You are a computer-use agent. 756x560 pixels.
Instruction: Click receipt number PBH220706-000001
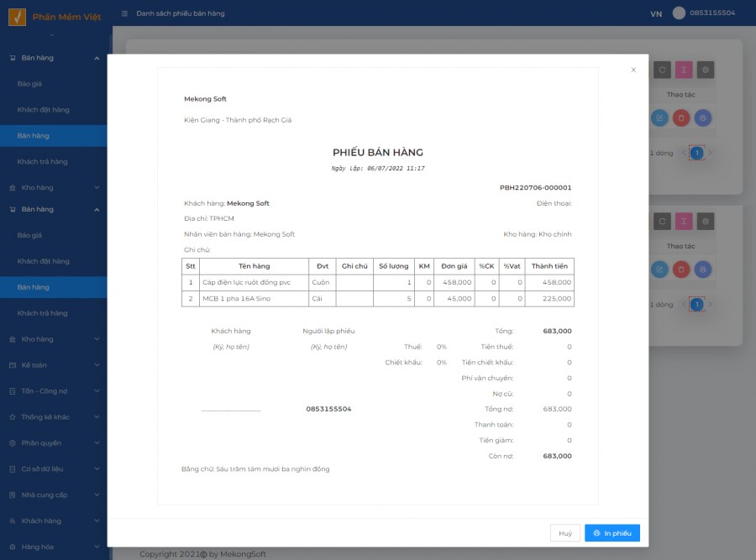tap(535, 187)
